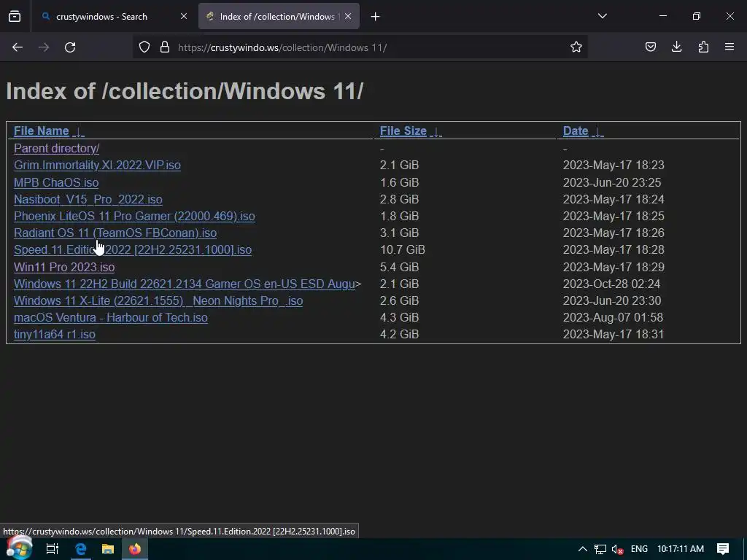
Task: Click the Index of /collection/Windows 11/ heading
Action: pyautogui.click(x=185, y=91)
